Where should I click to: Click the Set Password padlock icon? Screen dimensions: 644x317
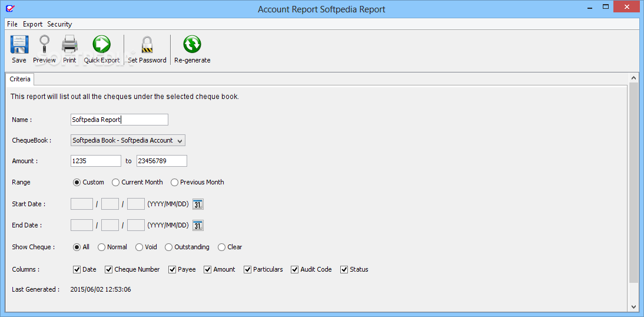click(147, 44)
